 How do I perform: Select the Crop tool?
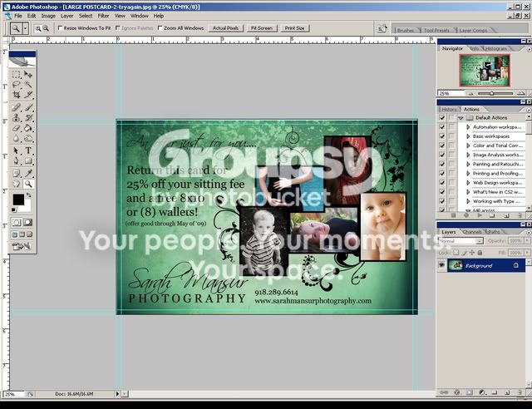16,95
